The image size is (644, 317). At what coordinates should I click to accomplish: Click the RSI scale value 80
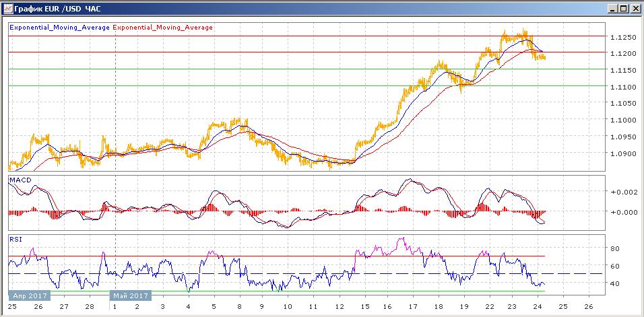[x=615, y=248]
